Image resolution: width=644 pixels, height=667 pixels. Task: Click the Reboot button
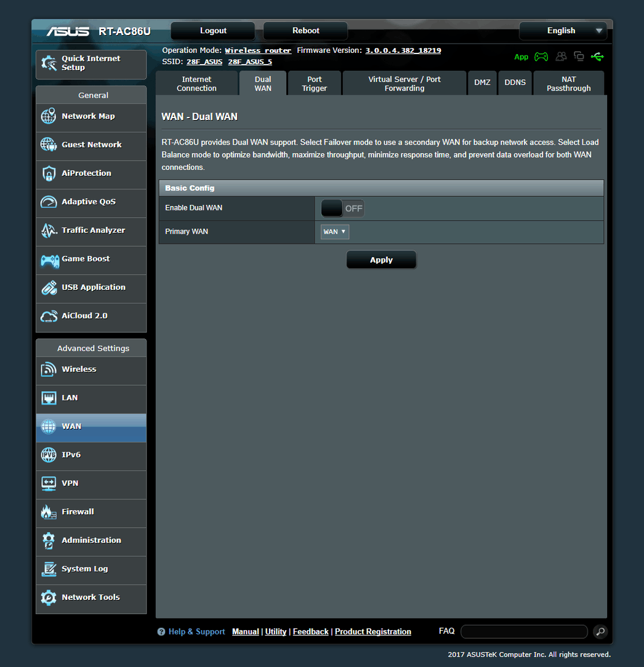point(305,31)
